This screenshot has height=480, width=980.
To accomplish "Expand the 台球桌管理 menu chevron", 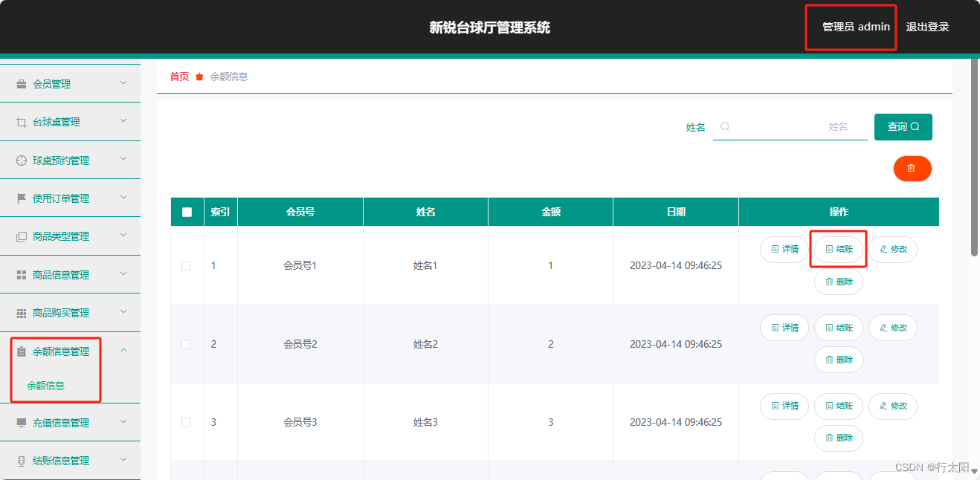I will pos(123,121).
